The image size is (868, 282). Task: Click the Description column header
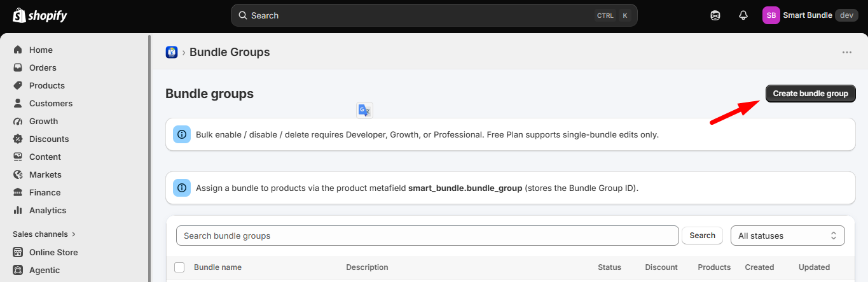(x=367, y=267)
